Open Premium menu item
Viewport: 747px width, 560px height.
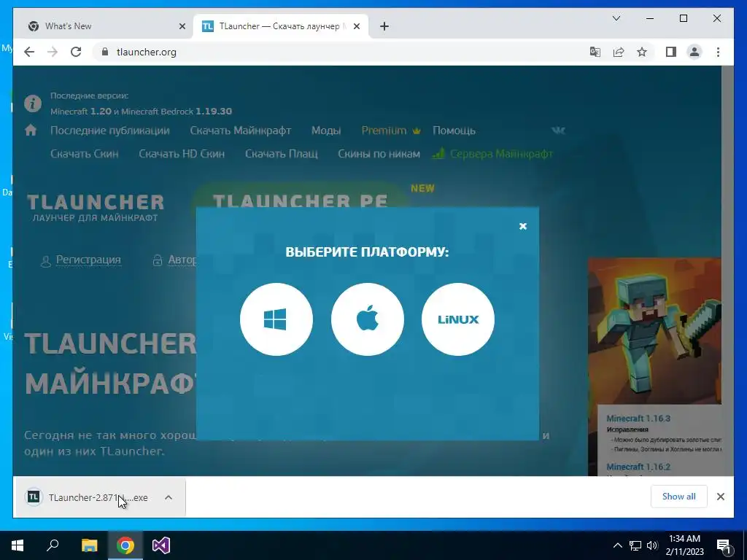point(391,131)
